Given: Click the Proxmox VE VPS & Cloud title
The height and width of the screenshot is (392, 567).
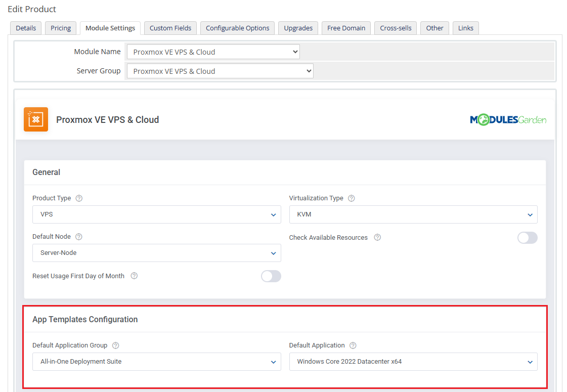Looking at the screenshot, I should tap(107, 120).
